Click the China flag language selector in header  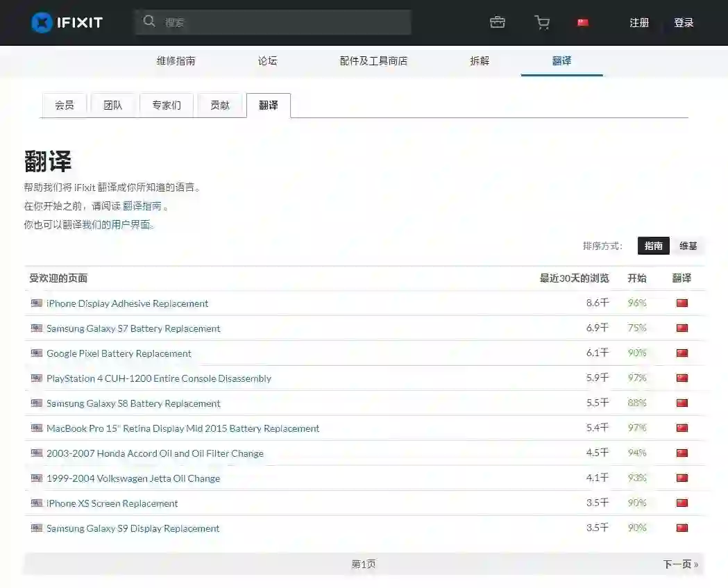click(x=583, y=22)
